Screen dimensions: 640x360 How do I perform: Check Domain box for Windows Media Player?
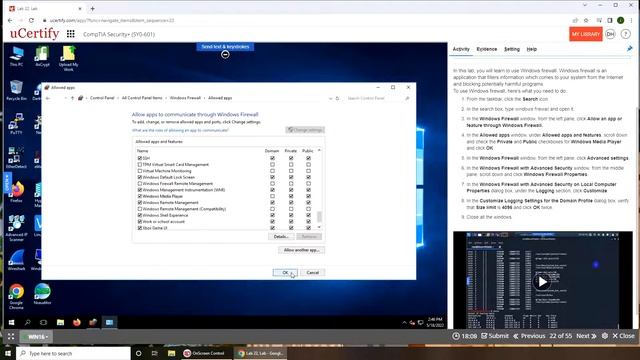[272, 196]
